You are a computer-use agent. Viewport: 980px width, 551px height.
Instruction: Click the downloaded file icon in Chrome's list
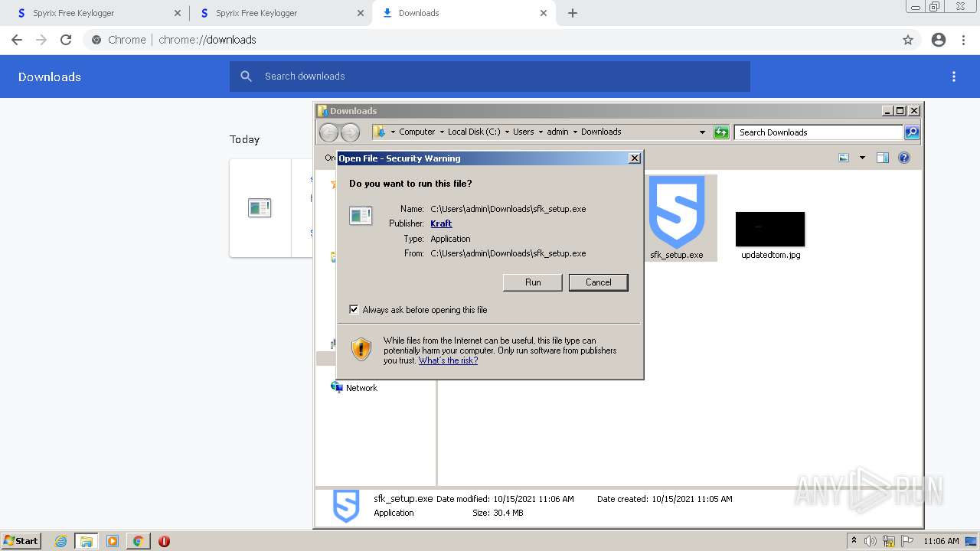point(260,207)
